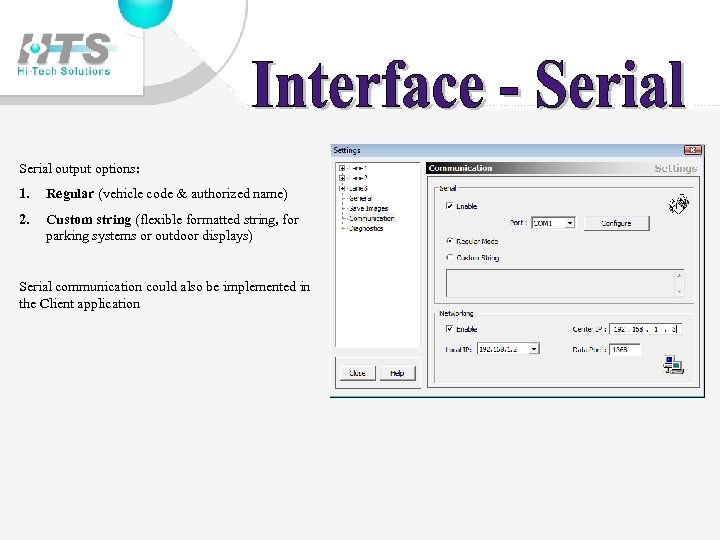This screenshot has height=540, width=720.
Task: Select the Custom String radio button
Action: pos(450,258)
